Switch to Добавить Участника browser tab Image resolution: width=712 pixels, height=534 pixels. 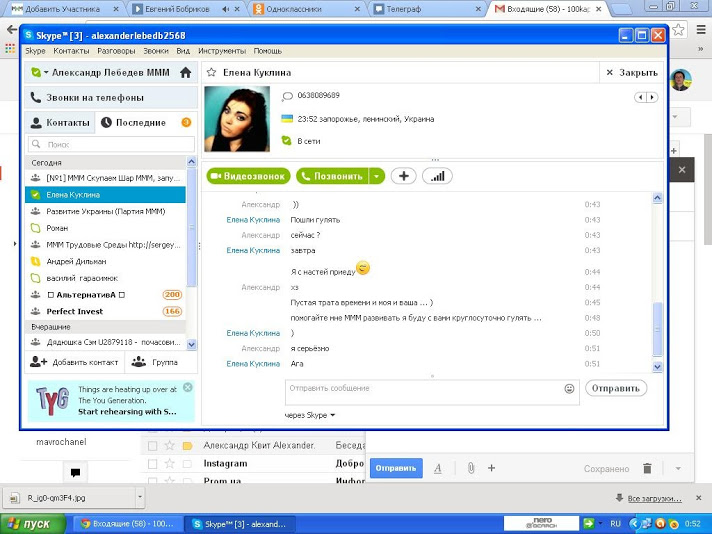pyautogui.click(x=64, y=9)
